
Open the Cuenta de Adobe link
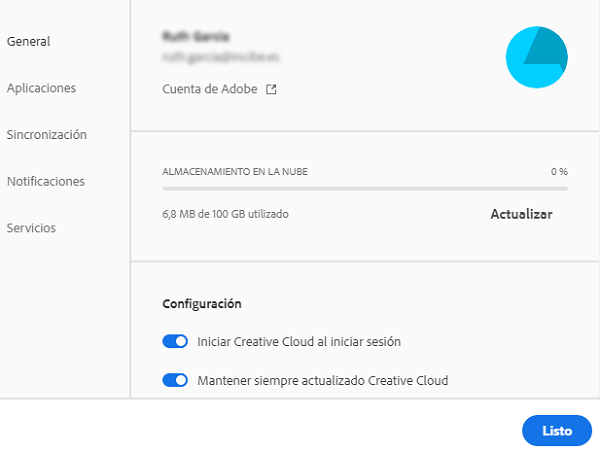pyautogui.click(x=208, y=89)
